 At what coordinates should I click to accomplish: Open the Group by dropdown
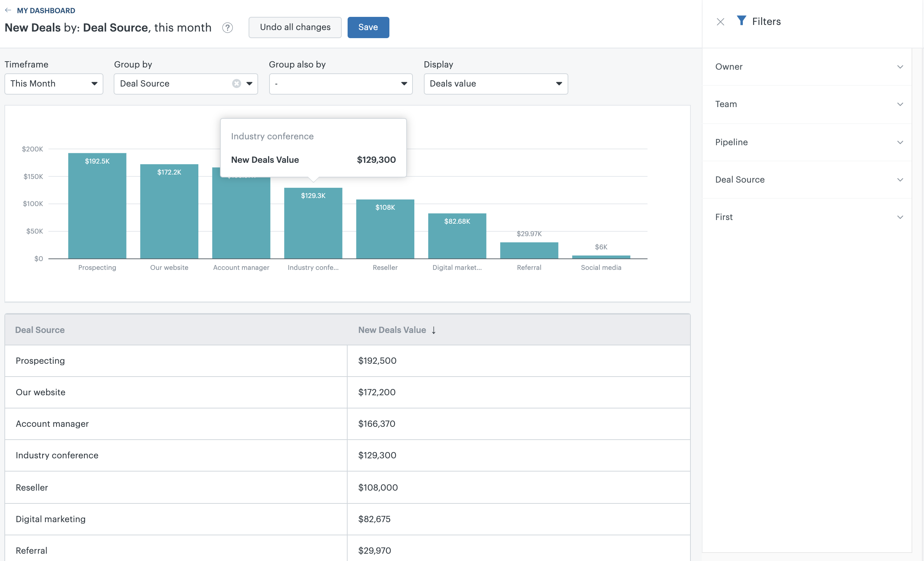[249, 83]
